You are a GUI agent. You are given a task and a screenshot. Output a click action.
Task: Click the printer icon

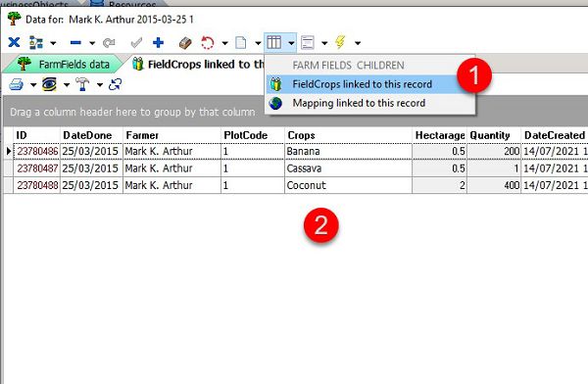[x=16, y=84]
